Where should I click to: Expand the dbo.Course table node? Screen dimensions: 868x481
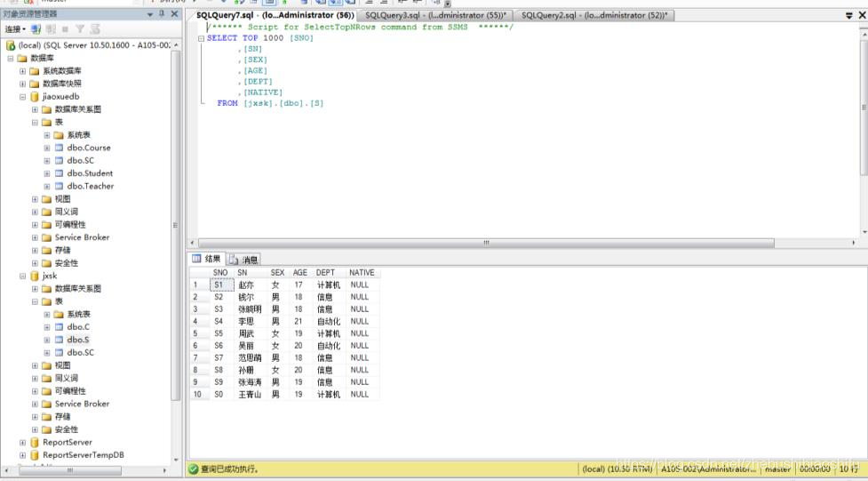pos(47,148)
